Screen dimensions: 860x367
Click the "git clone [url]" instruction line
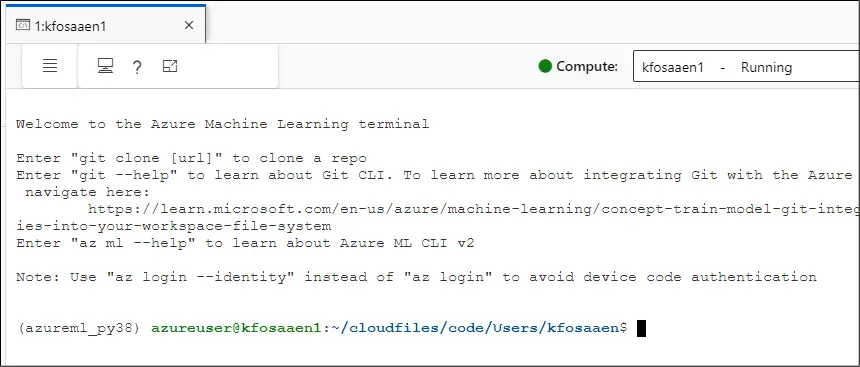point(191,158)
